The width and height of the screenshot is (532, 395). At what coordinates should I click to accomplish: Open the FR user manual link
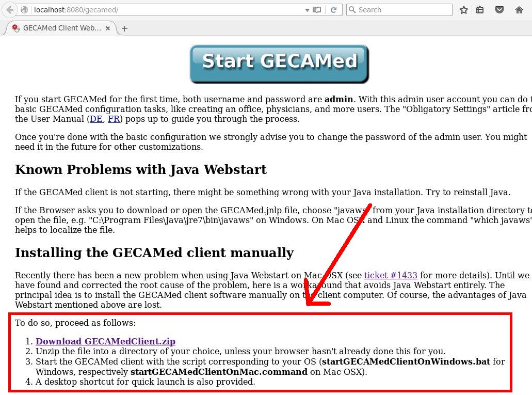point(114,119)
